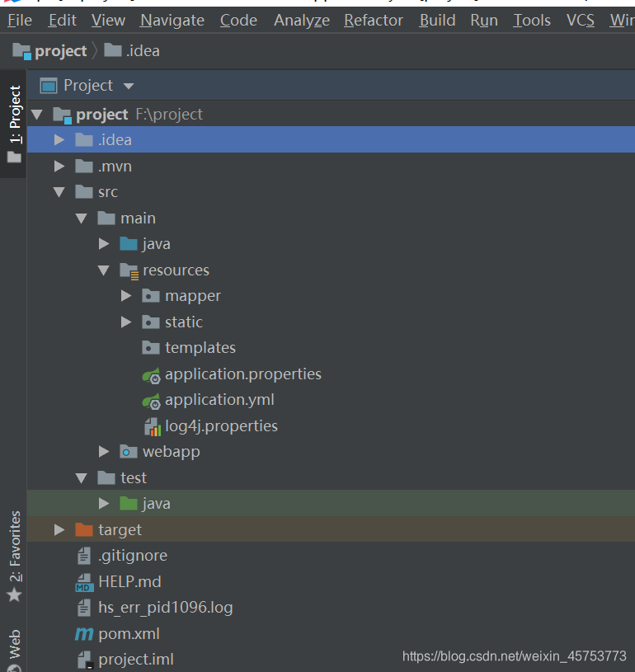Viewport: 635px width, 672px height.
Task: Click the green test java folder icon
Action: click(128, 504)
